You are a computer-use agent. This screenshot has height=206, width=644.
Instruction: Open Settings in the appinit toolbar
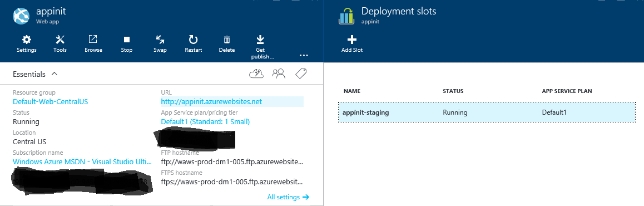(27, 43)
